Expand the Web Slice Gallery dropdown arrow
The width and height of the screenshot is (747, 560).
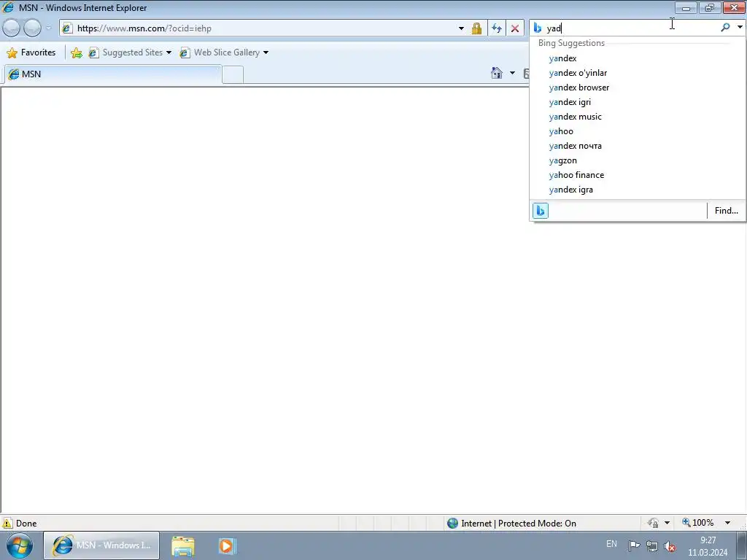pyautogui.click(x=266, y=52)
